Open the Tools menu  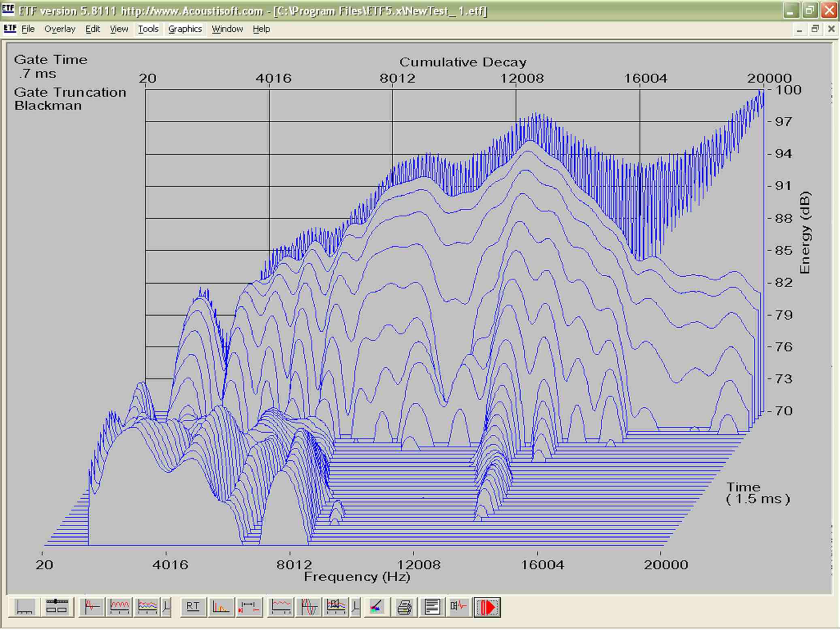(148, 29)
